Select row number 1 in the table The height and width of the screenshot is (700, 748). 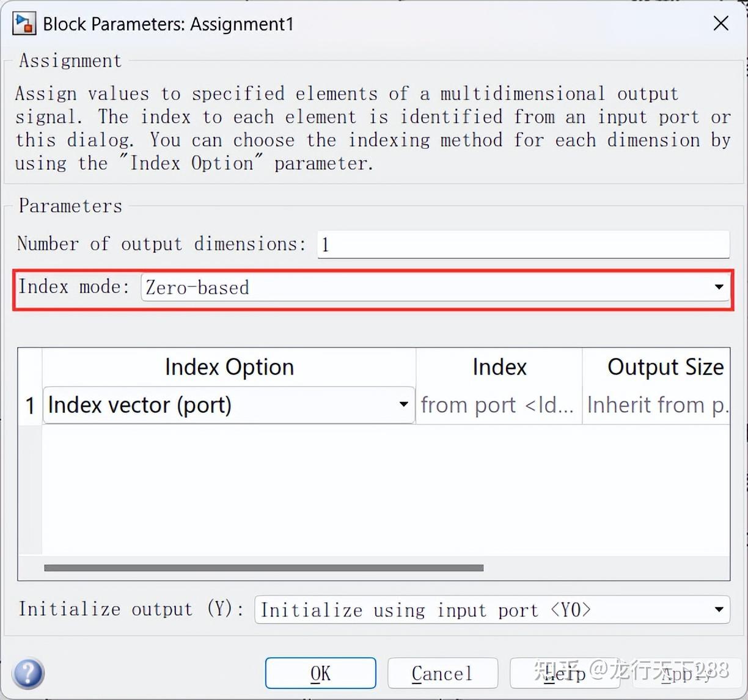click(x=30, y=405)
